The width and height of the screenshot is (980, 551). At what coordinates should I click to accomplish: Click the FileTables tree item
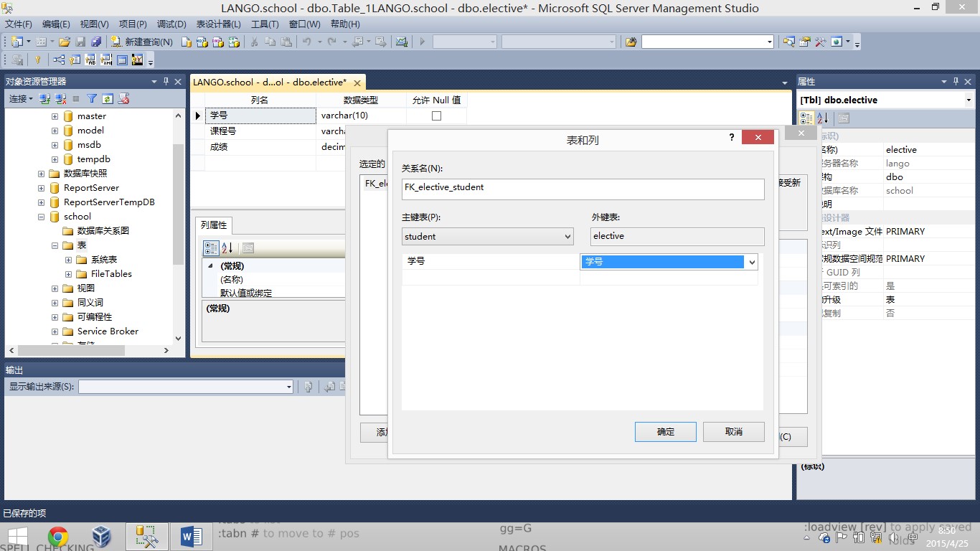(x=111, y=273)
